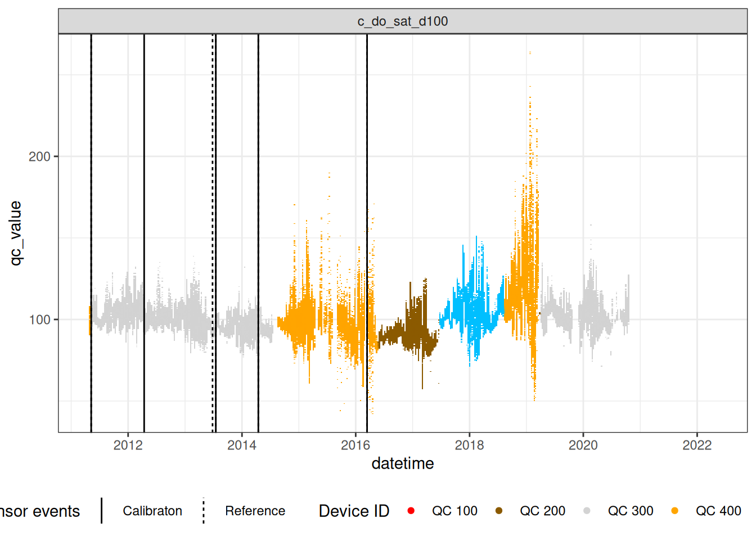Image resolution: width=756 pixels, height=540 pixels.
Task: Click the QC 300 legend text label
Action: 631,511
